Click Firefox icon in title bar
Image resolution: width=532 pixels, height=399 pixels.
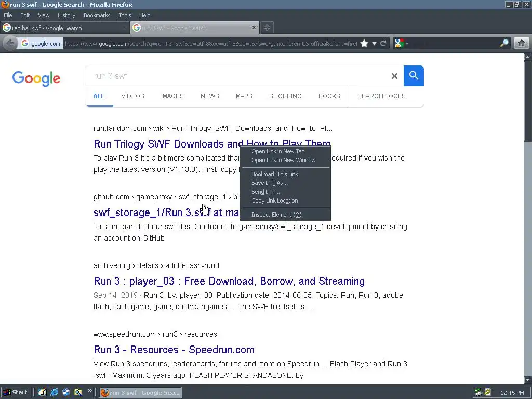point(5,4)
